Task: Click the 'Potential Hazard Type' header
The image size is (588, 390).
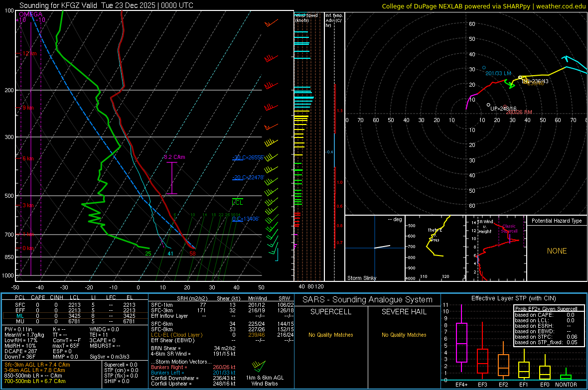Action: 557,221
